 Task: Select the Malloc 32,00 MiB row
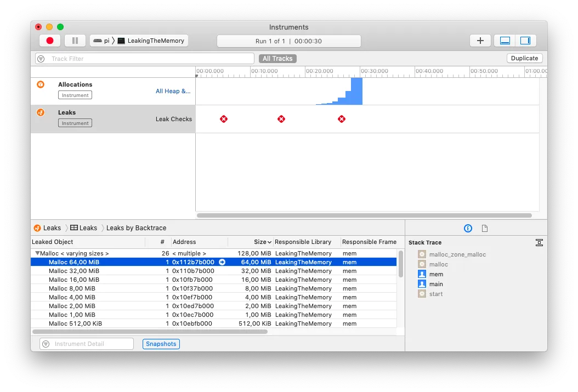(x=214, y=271)
